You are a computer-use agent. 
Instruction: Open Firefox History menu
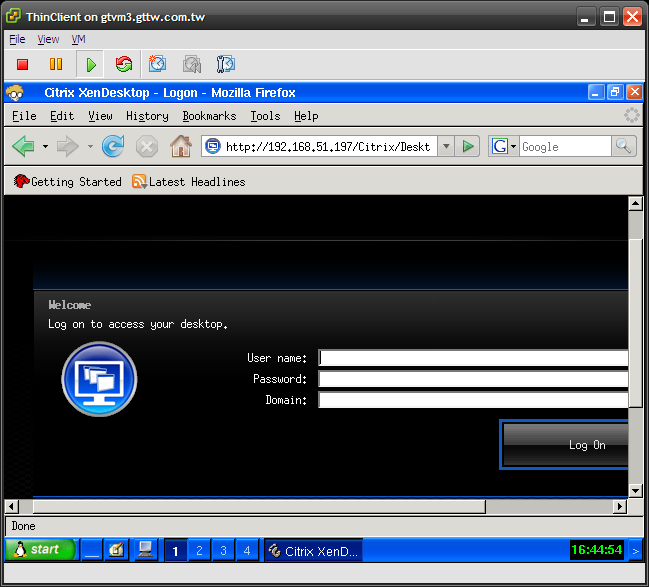147,116
